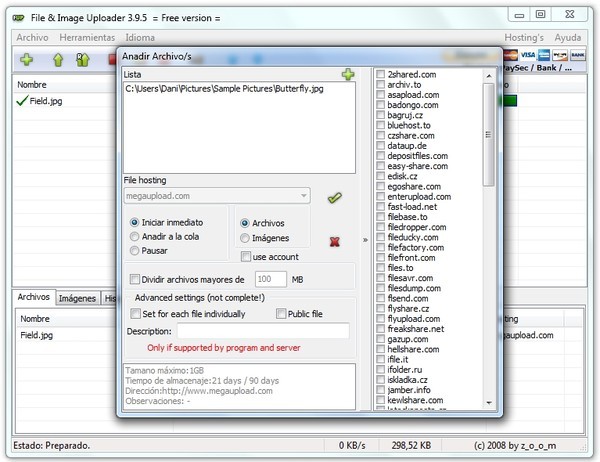Select the Pausar radio option
The image size is (600, 462).
click(x=134, y=251)
